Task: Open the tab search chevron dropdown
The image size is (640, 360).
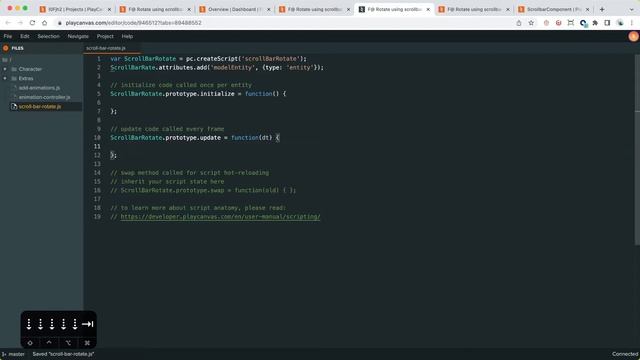Action: [631, 9]
